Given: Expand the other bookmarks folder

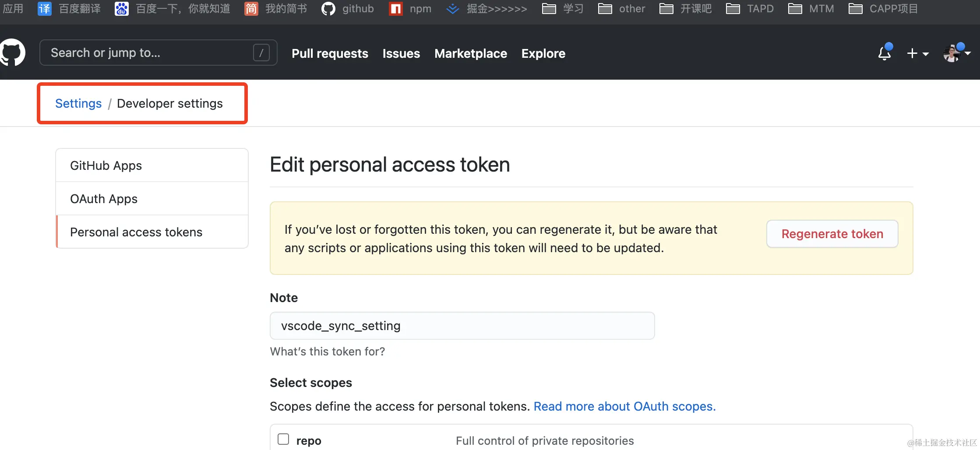Looking at the screenshot, I should point(622,9).
